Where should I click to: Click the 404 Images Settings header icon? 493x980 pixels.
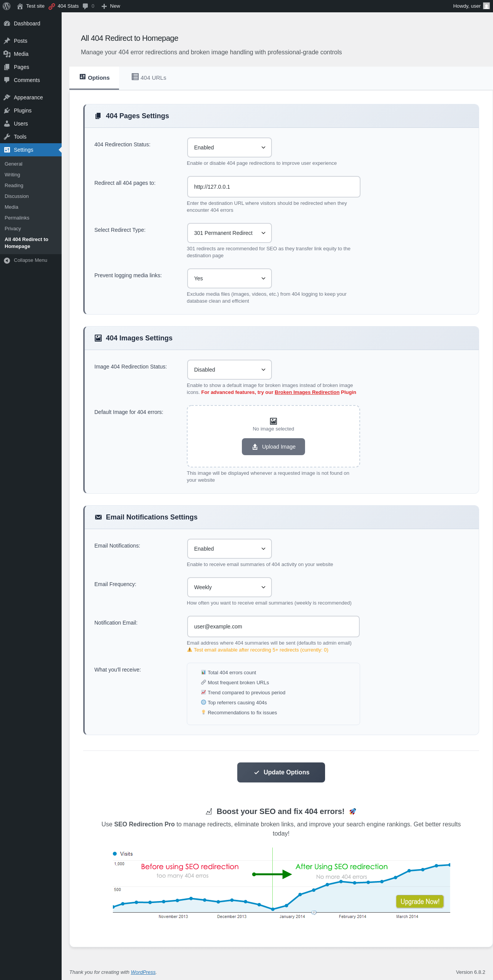click(x=98, y=338)
